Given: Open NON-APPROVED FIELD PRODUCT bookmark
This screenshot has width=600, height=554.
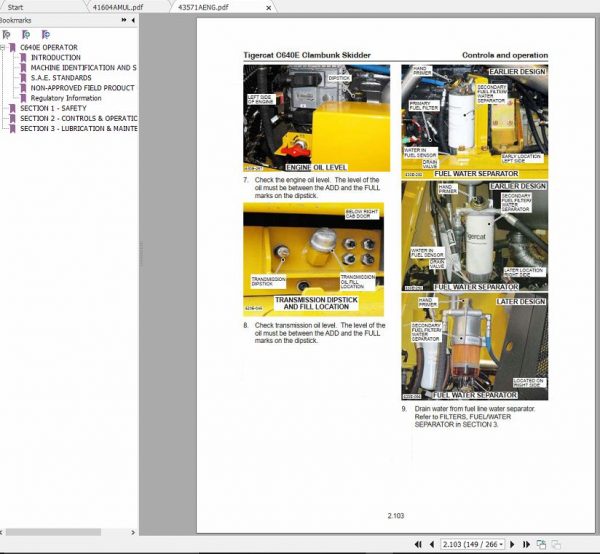Looking at the screenshot, I should pyautogui.click(x=82, y=88).
